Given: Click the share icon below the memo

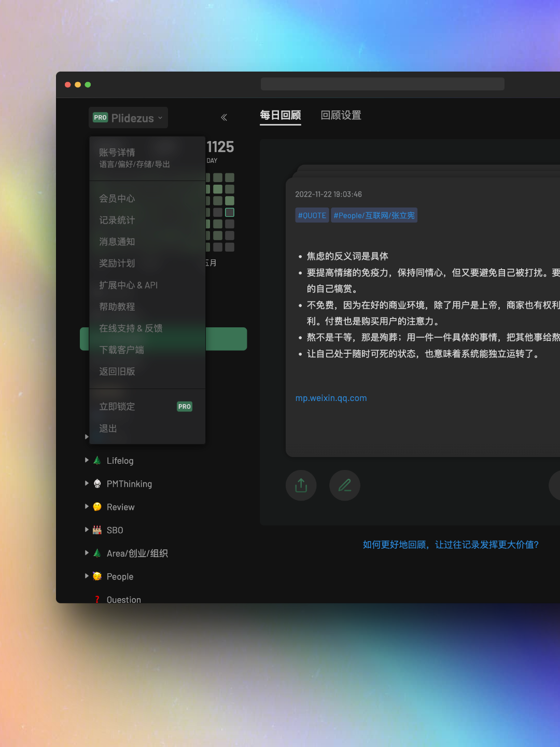Looking at the screenshot, I should (301, 486).
